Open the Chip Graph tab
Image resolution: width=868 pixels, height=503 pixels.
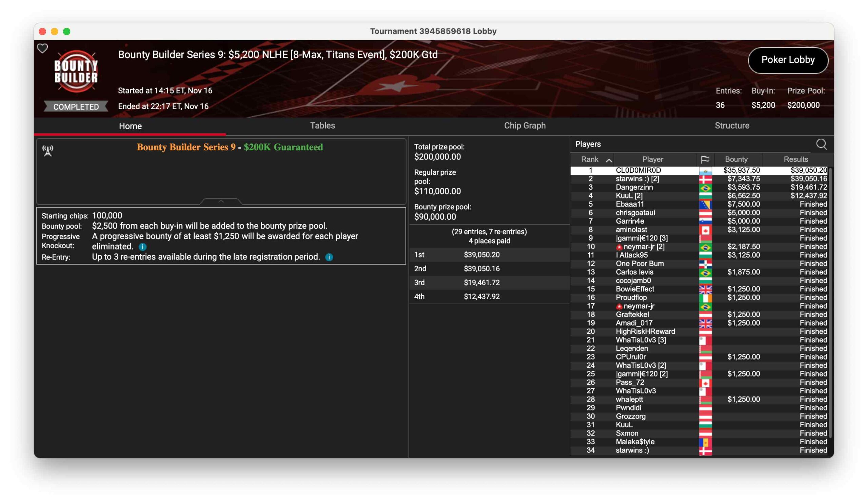pos(525,125)
